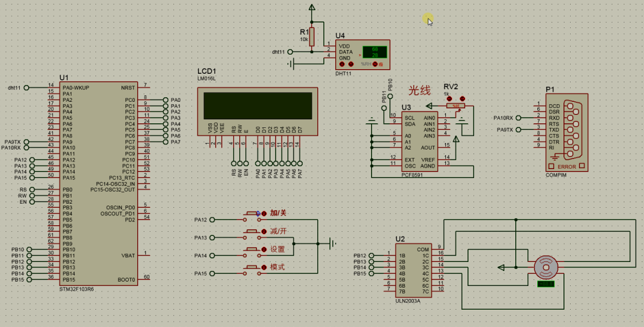Click the left red button above RV2
Viewport: 644px width, 327px height.
450,98
